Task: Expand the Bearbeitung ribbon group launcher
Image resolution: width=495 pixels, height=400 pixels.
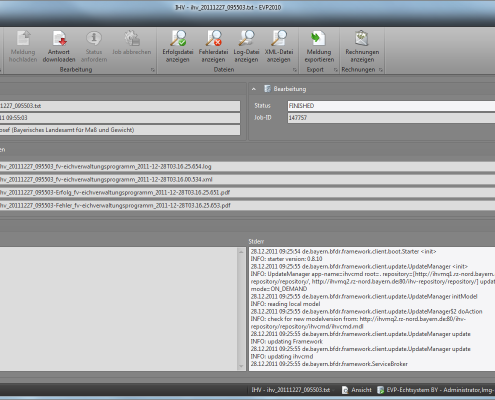Action: click(x=153, y=70)
